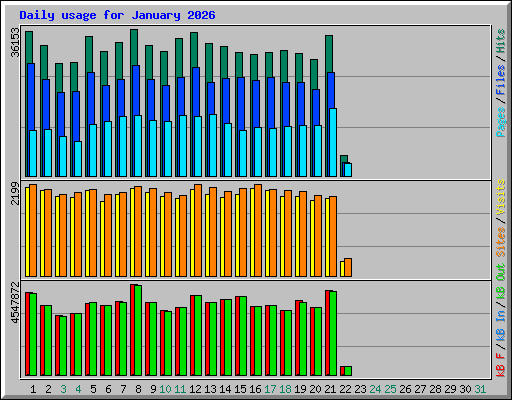
Task: Select weekend day 17 label
Action: [x=270, y=389]
